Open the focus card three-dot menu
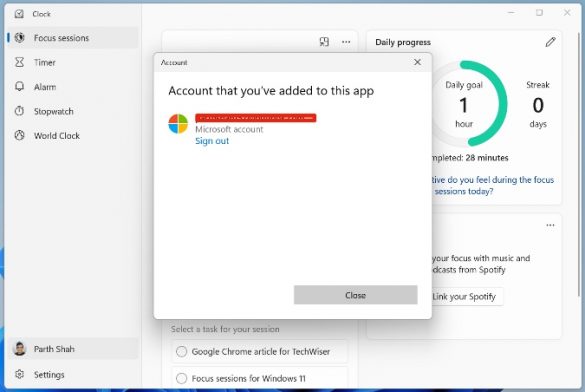 [x=346, y=42]
